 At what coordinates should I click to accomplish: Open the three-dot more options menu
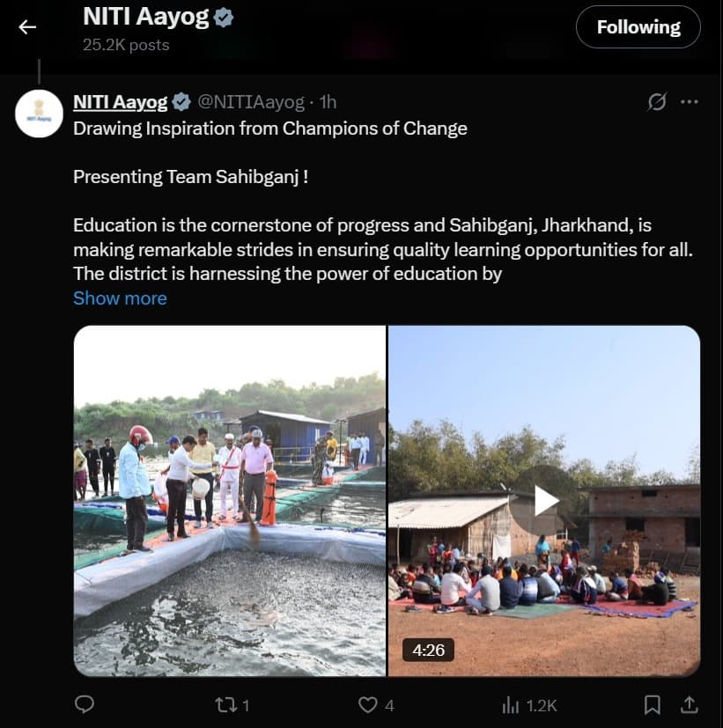(690, 102)
